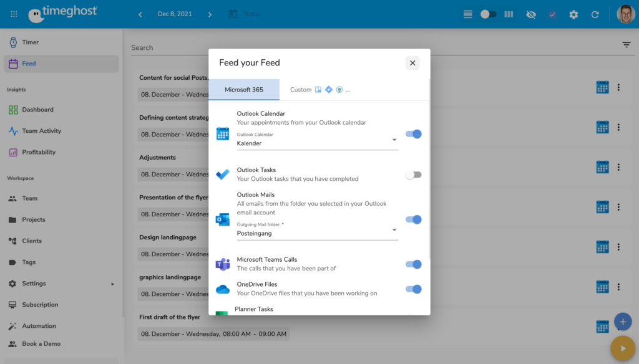
Task: Click the Outlook Calendar icon in dialog
Action: [x=223, y=133]
